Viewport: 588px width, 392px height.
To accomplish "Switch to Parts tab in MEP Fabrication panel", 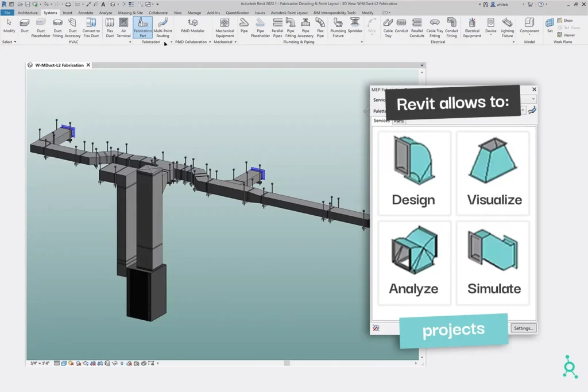I will point(399,121).
